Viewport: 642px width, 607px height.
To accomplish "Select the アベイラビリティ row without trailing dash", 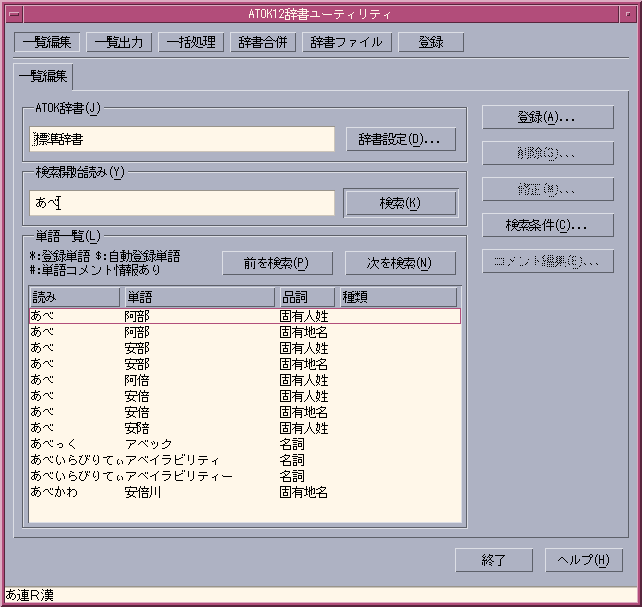I will 245,460.
